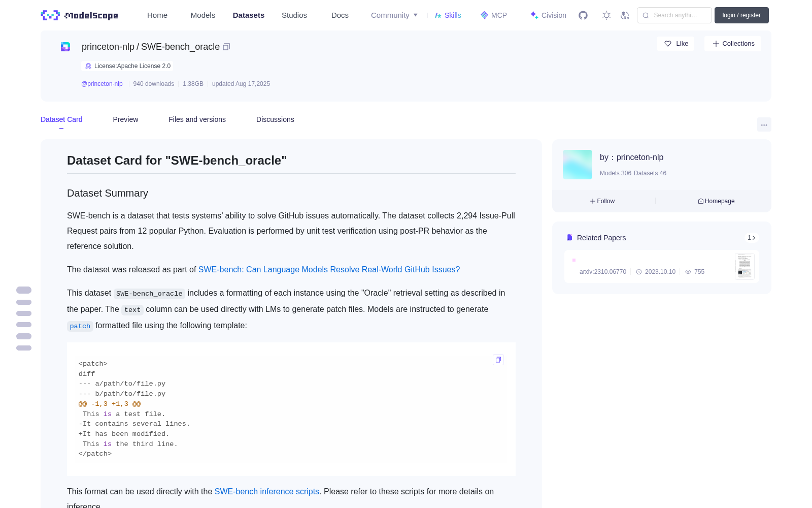Open Docs in the navigation bar
The height and width of the screenshot is (508, 812).
(340, 15)
